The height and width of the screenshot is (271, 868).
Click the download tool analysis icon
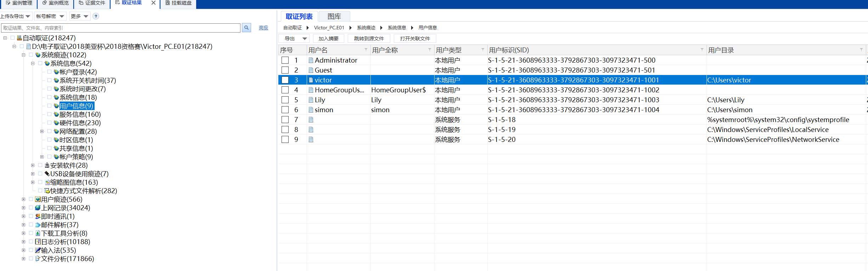pyautogui.click(x=38, y=233)
